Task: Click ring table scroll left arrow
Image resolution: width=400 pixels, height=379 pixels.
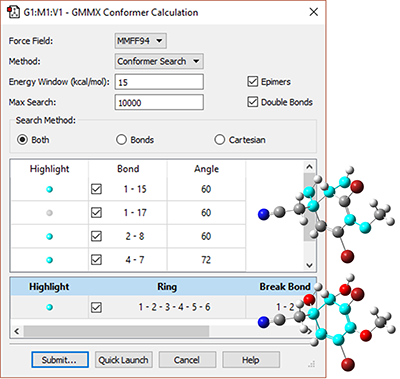Action: [17, 331]
